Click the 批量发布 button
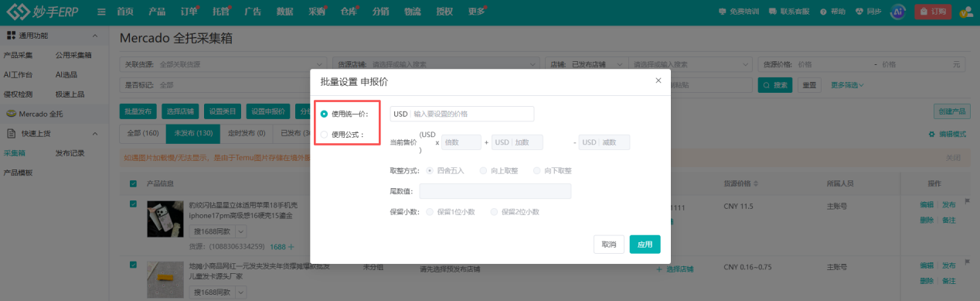980x301 pixels. click(138, 111)
